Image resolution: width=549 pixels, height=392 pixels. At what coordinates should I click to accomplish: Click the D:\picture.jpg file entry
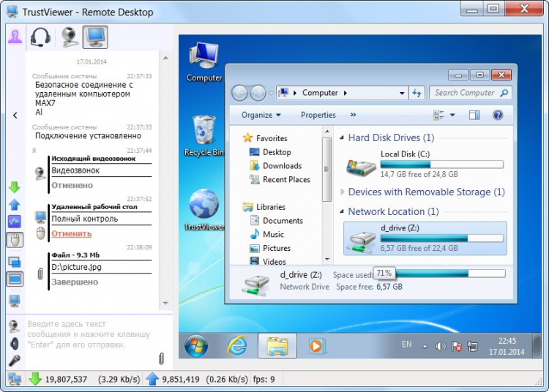pyautogui.click(x=76, y=267)
